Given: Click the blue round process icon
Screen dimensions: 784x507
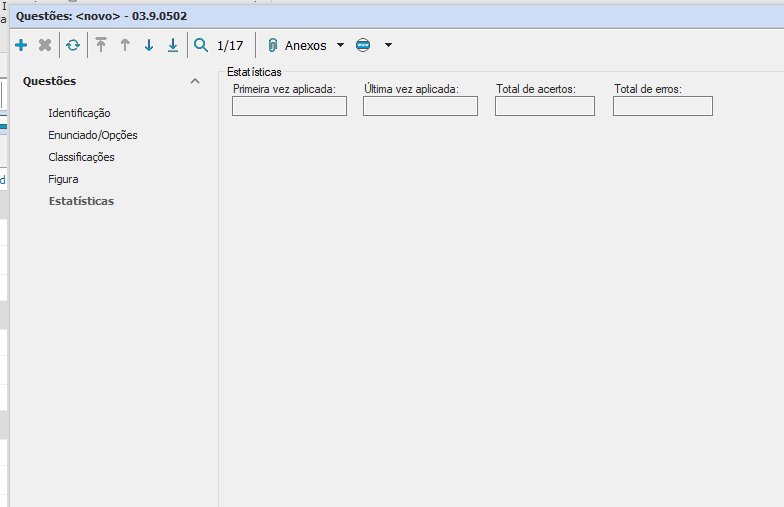Looking at the screenshot, I should [363, 45].
